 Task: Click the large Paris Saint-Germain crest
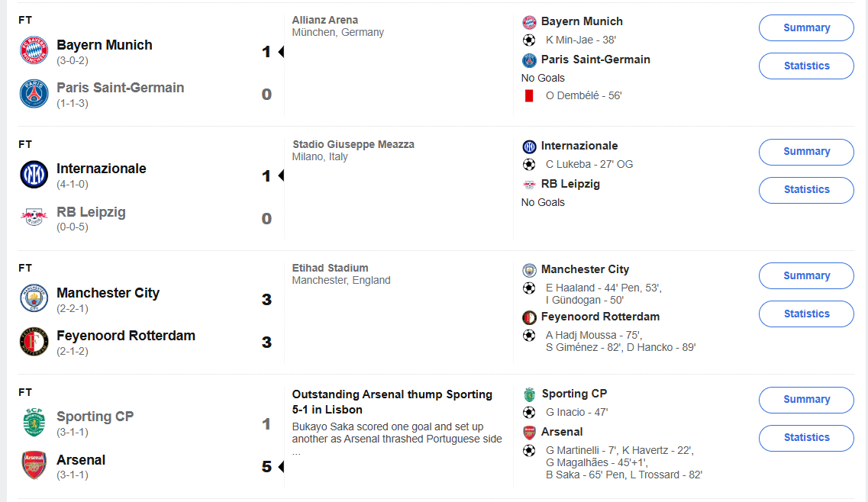pyautogui.click(x=34, y=94)
